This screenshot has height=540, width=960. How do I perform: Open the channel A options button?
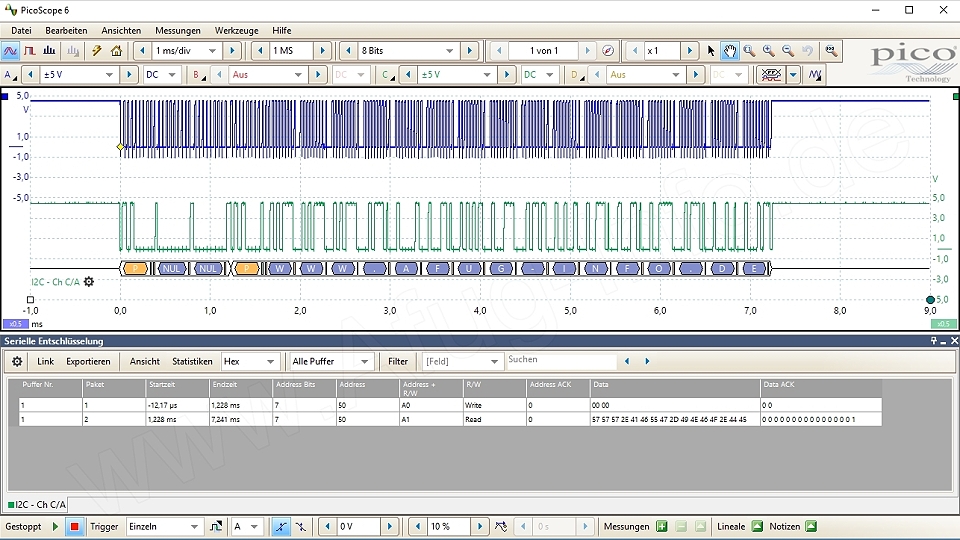[x=10, y=75]
